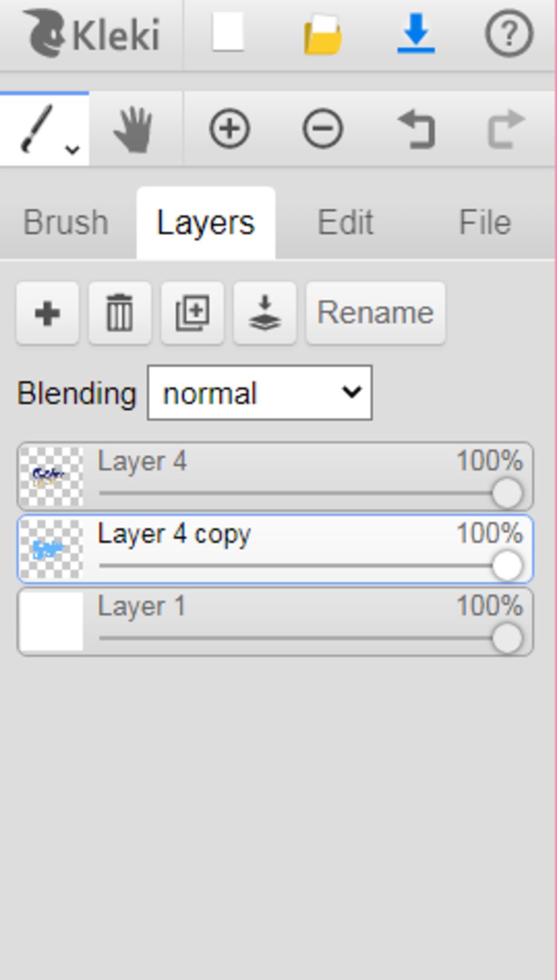557x980 pixels.
Task: Delete the selected layer with trash icon
Action: (120, 313)
